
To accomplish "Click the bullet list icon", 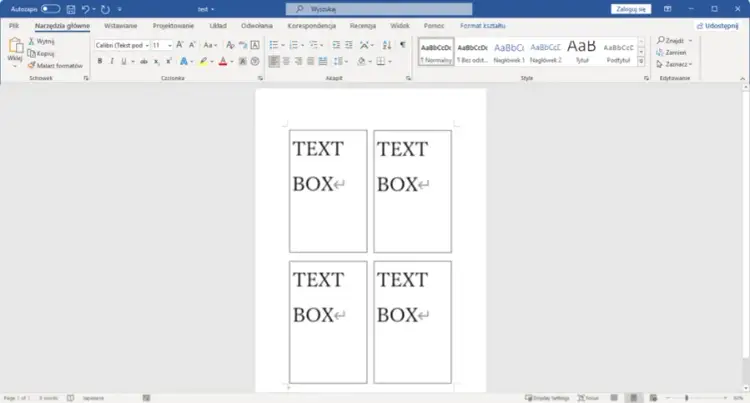I will pos(274,45).
